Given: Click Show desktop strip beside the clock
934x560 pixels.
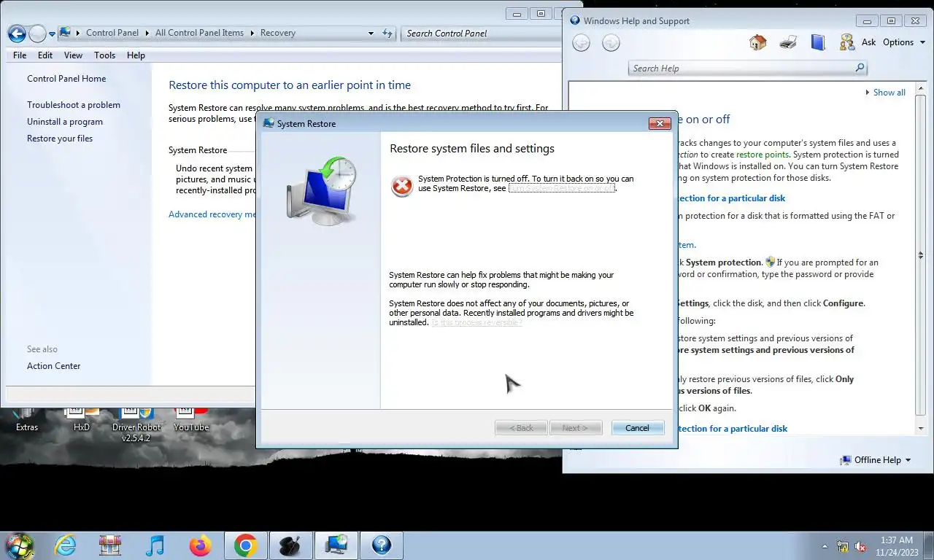Looking at the screenshot, I should click(x=929, y=545).
